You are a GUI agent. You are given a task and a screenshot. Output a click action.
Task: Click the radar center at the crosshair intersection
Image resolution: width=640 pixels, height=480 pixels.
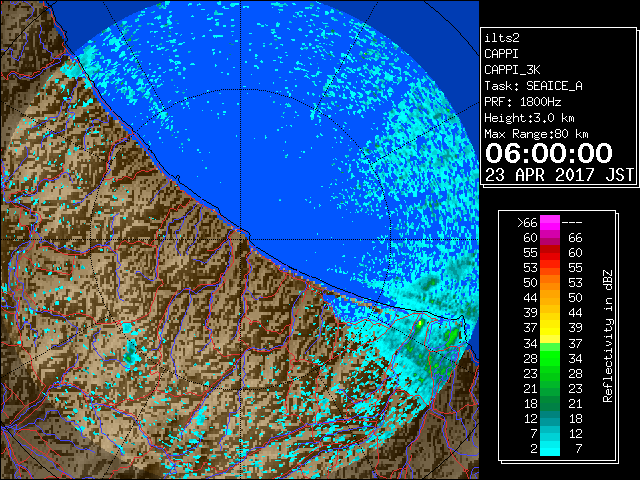[241, 239]
